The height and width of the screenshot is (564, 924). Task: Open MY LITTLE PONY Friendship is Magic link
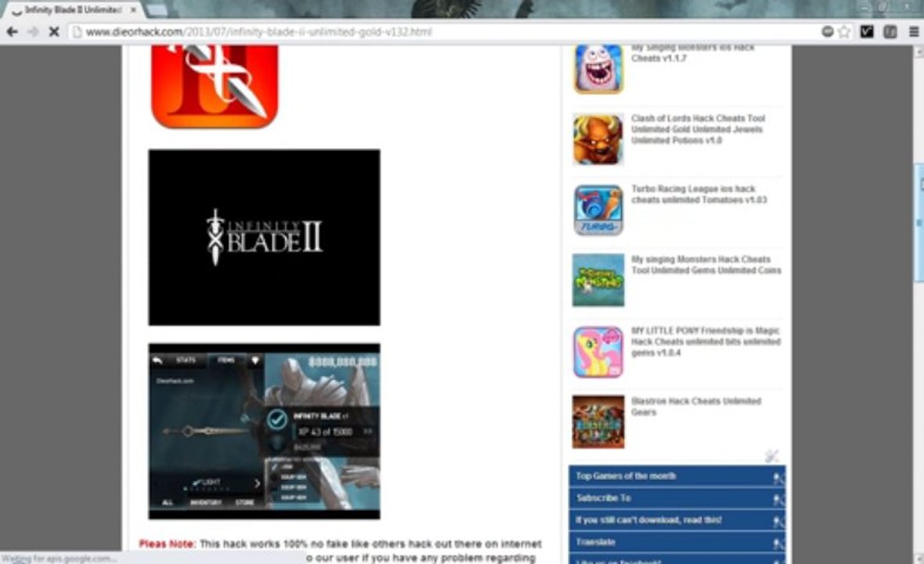point(706,342)
